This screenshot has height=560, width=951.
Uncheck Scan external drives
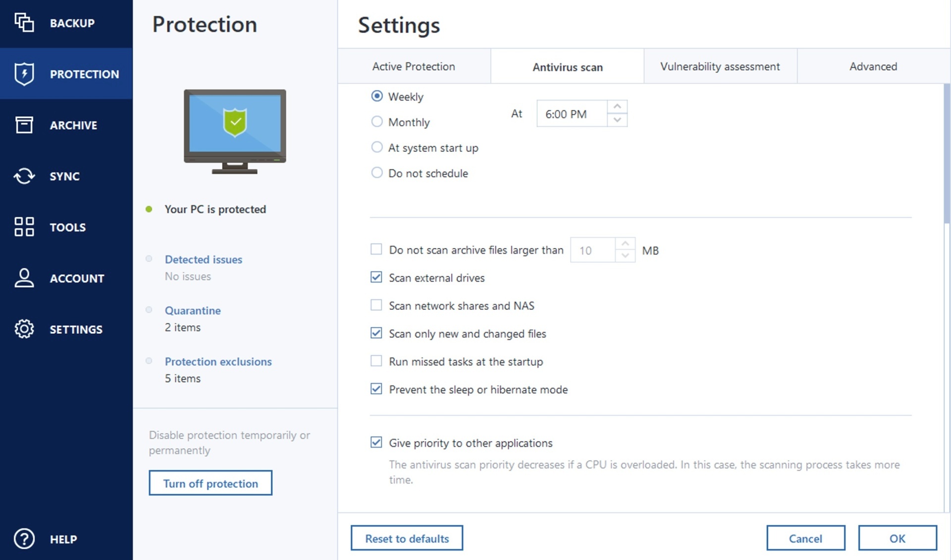376,277
